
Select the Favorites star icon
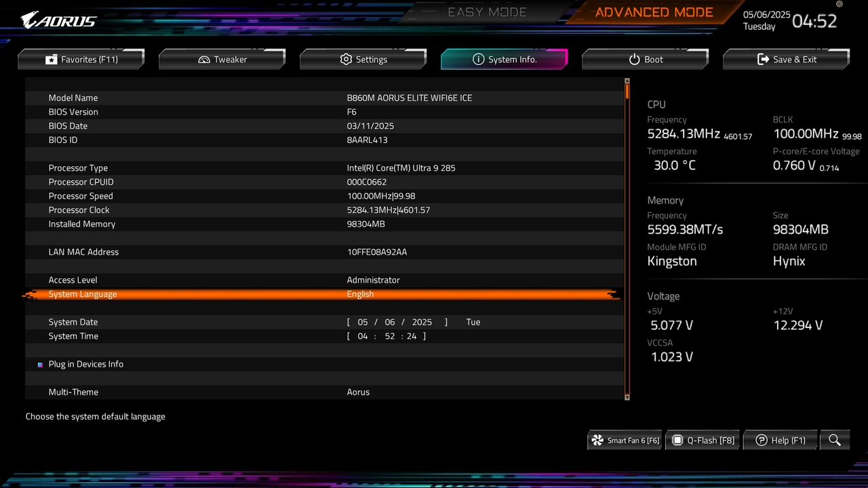pyautogui.click(x=52, y=59)
